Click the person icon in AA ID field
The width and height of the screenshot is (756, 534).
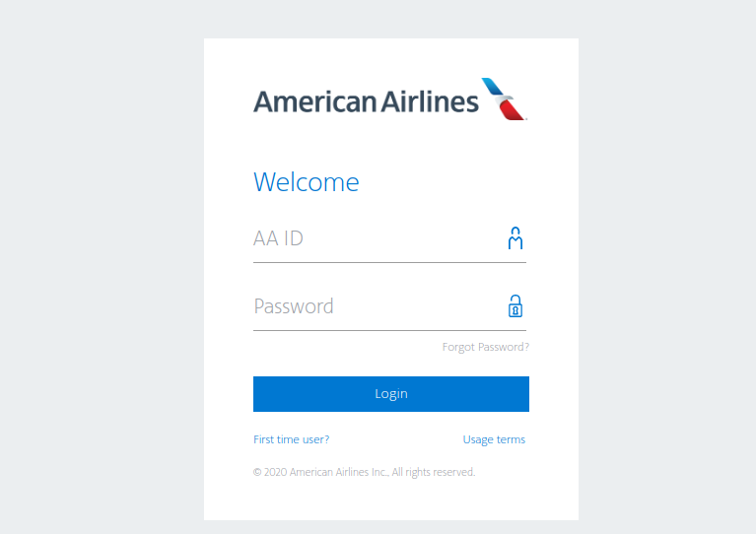pos(515,238)
